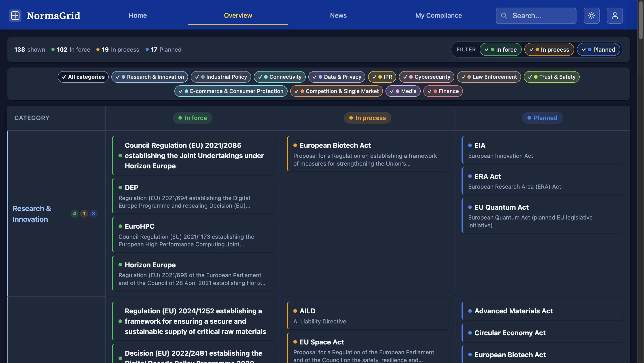
Task: Open the EU Quantum Act card
Action: (x=542, y=216)
